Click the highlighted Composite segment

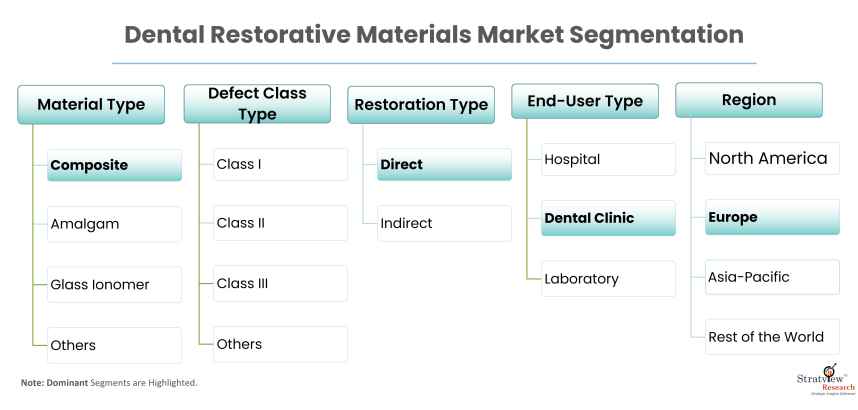pyautogui.click(x=115, y=165)
